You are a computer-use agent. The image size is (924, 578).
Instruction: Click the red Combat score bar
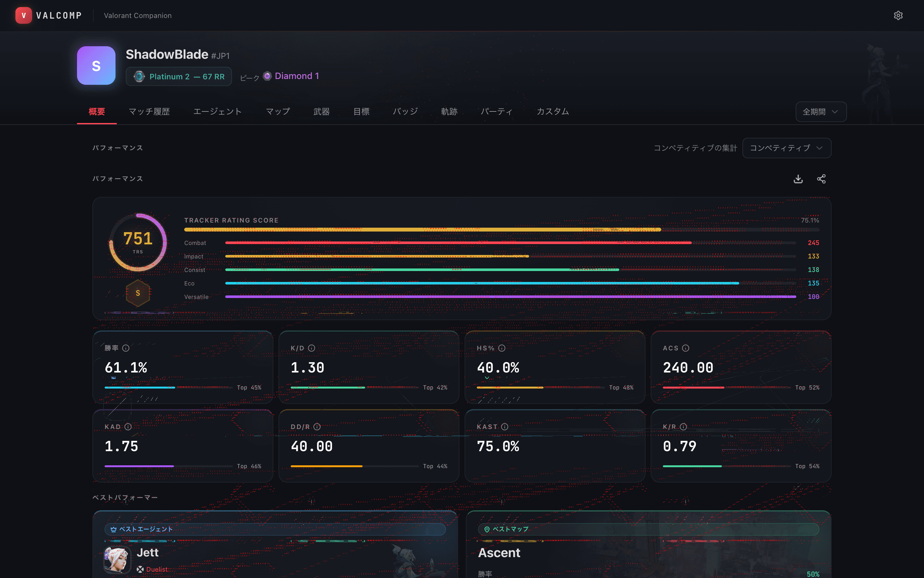tap(458, 243)
